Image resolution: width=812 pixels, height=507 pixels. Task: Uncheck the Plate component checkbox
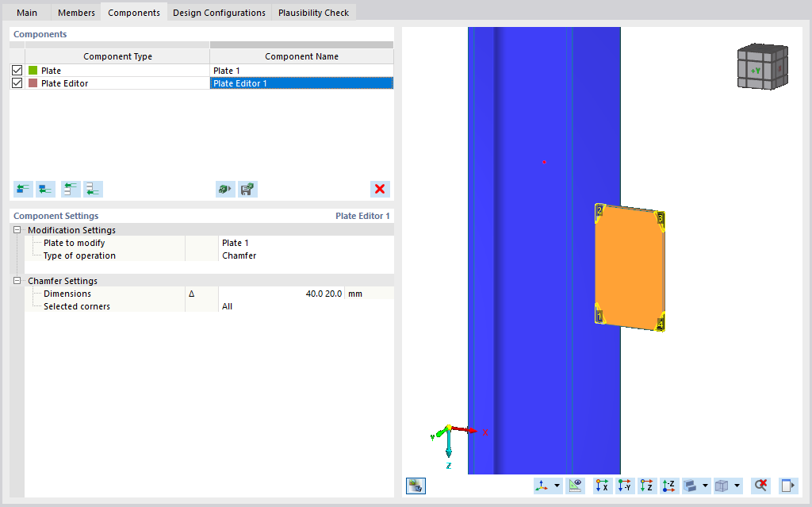[x=17, y=70]
